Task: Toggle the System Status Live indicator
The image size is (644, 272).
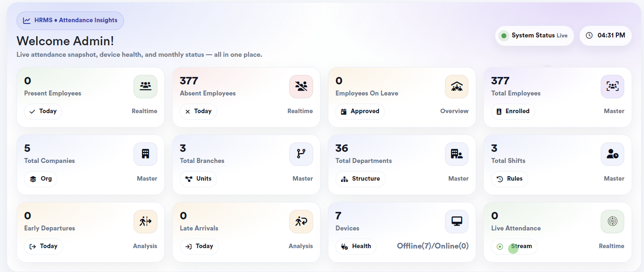Action: click(x=534, y=35)
